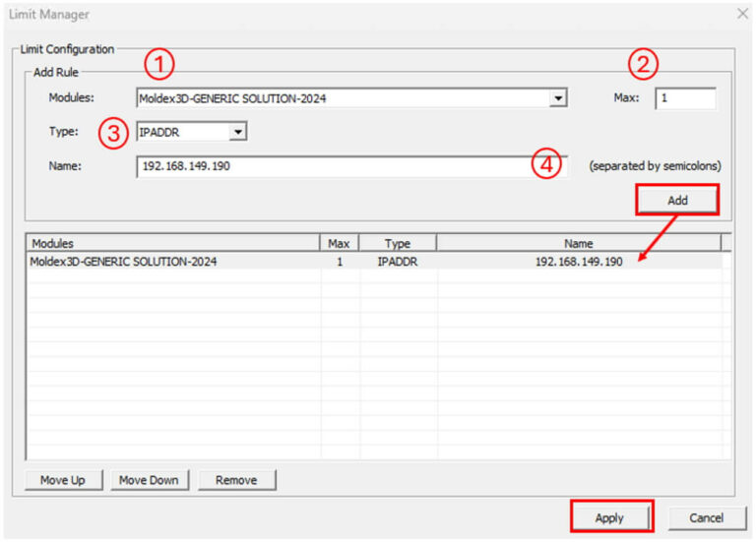
Task: Apply the limit configuration
Action: pos(609,517)
